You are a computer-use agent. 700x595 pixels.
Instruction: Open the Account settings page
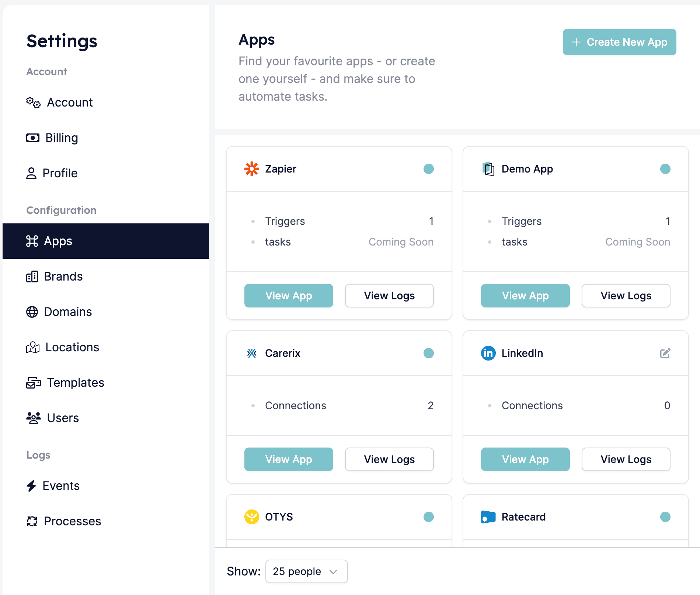pyautogui.click(x=106, y=102)
